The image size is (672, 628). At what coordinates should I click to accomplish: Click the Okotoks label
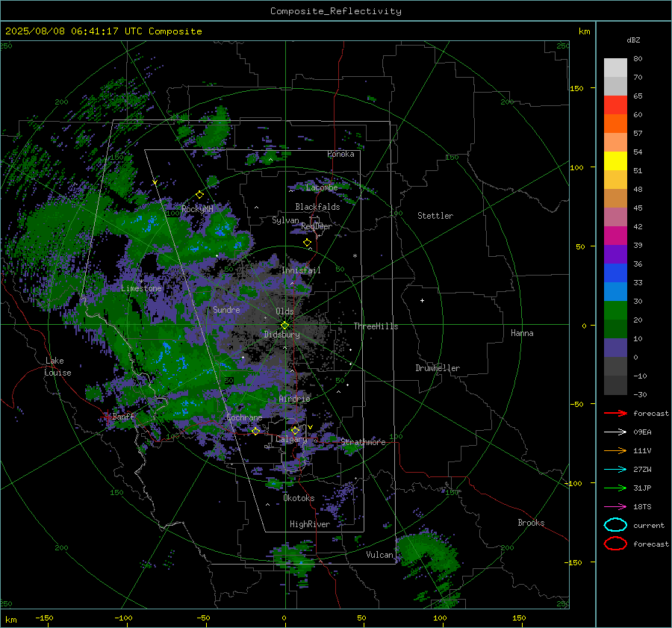coord(299,498)
